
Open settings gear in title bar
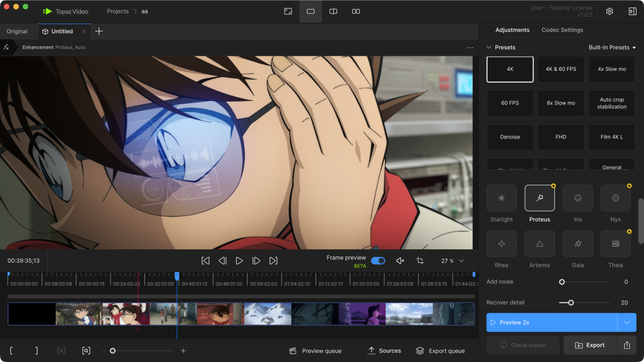(610, 11)
